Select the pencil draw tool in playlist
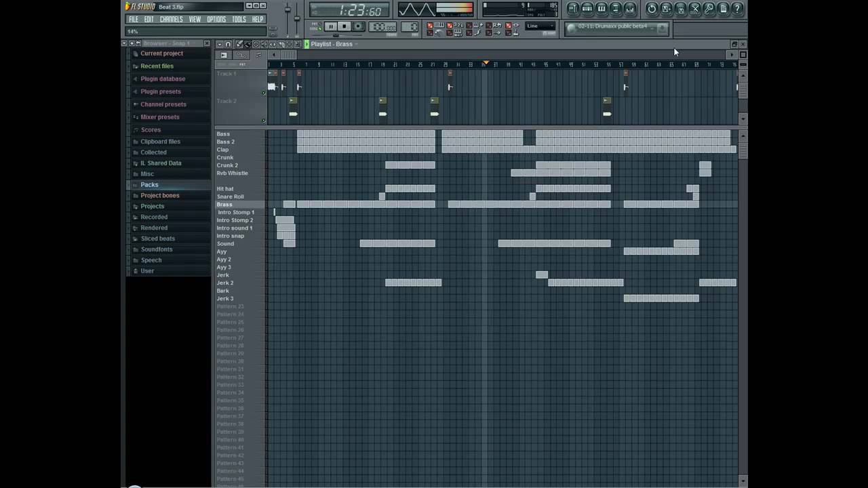Screen dimensions: 868x488 pyautogui.click(x=239, y=44)
